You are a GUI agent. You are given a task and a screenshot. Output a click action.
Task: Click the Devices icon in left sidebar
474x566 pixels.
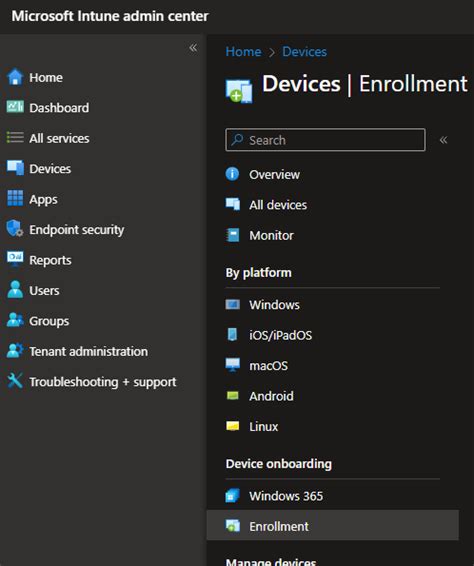15,168
